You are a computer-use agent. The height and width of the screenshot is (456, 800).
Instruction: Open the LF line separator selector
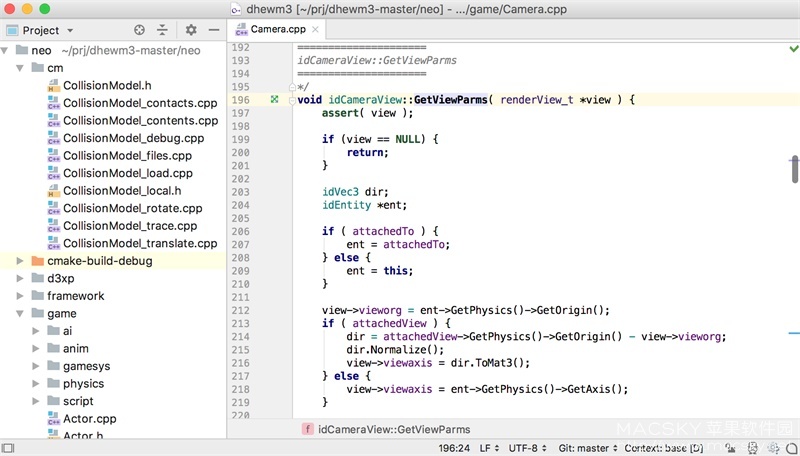tap(489, 448)
